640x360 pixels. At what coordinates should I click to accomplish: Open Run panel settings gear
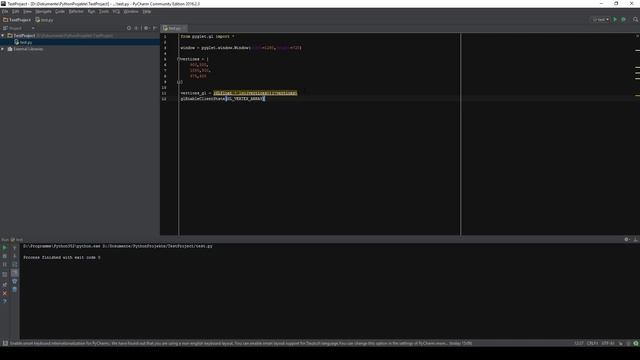click(627, 240)
